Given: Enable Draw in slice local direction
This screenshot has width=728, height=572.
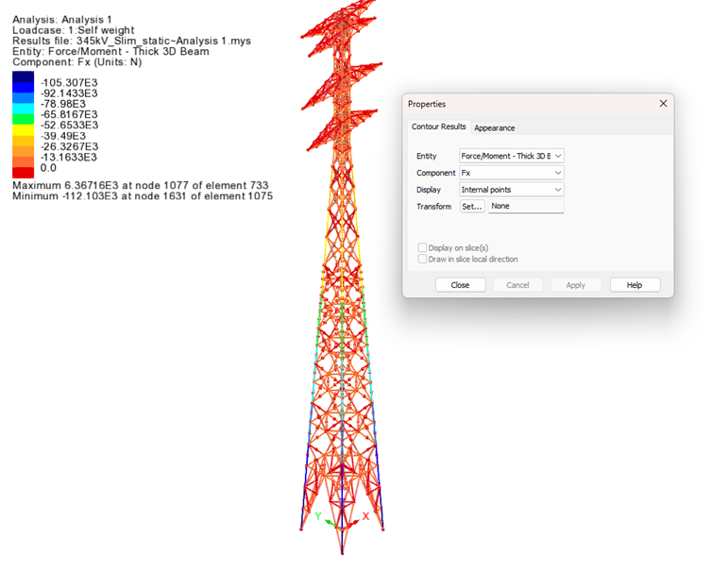Looking at the screenshot, I should click(x=423, y=259).
